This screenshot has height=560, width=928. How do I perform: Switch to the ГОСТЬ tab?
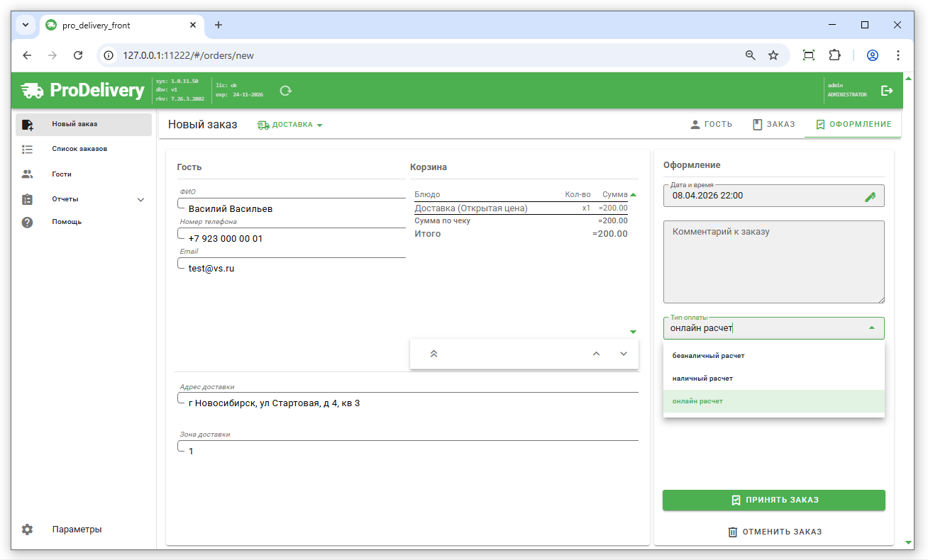click(x=711, y=124)
